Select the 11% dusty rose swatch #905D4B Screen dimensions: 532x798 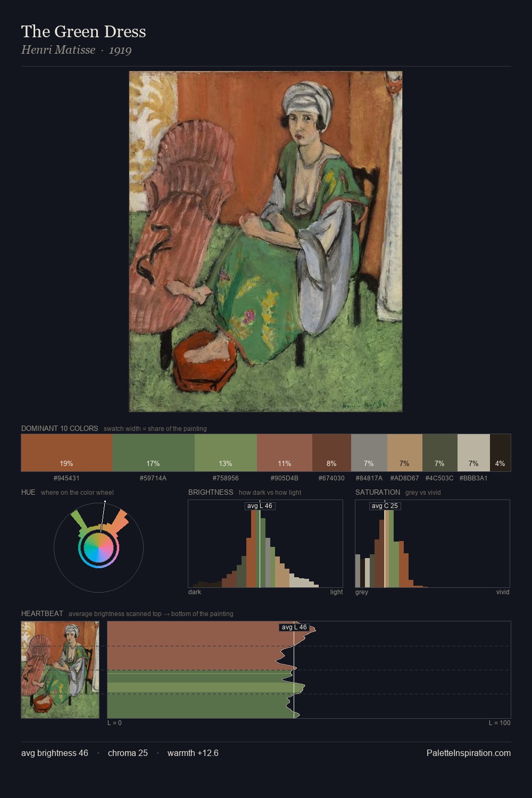coord(285,453)
